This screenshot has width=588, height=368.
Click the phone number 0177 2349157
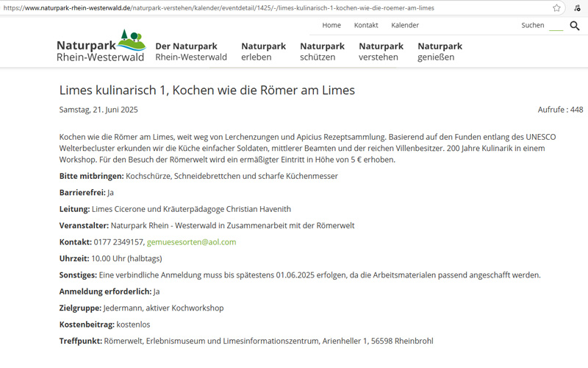point(118,242)
